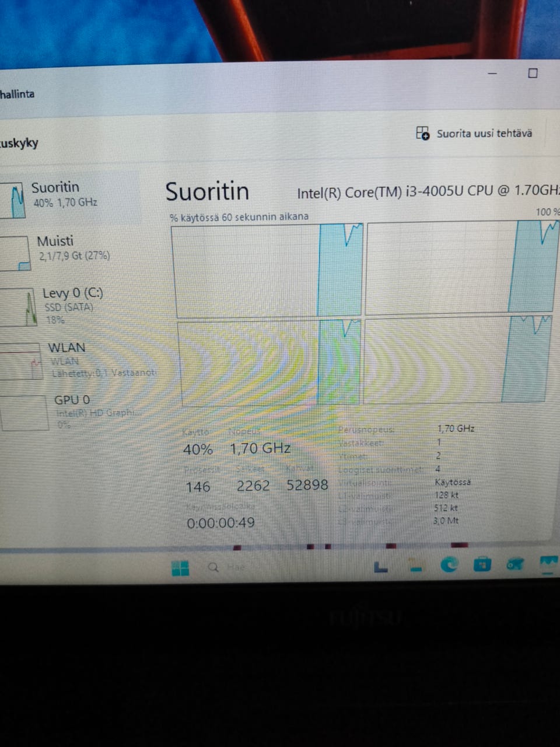Click the Perusnopeus label
Screen dimensions: 560x747
(366, 430)
